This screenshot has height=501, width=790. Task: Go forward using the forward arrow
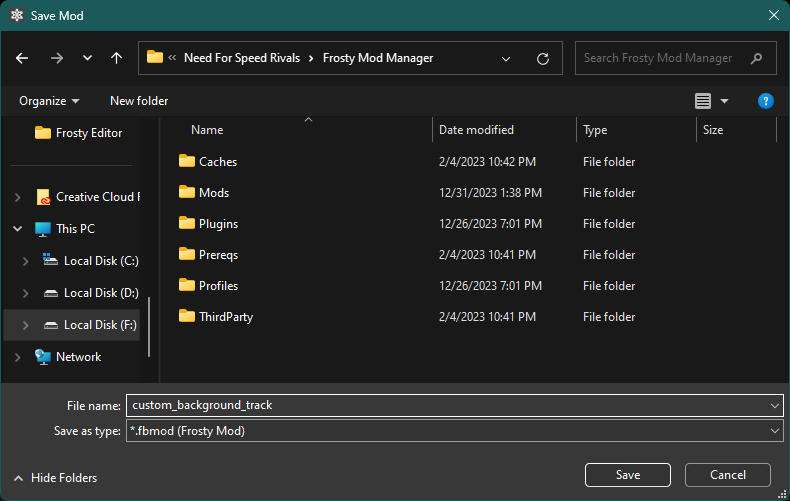(56, 58)
